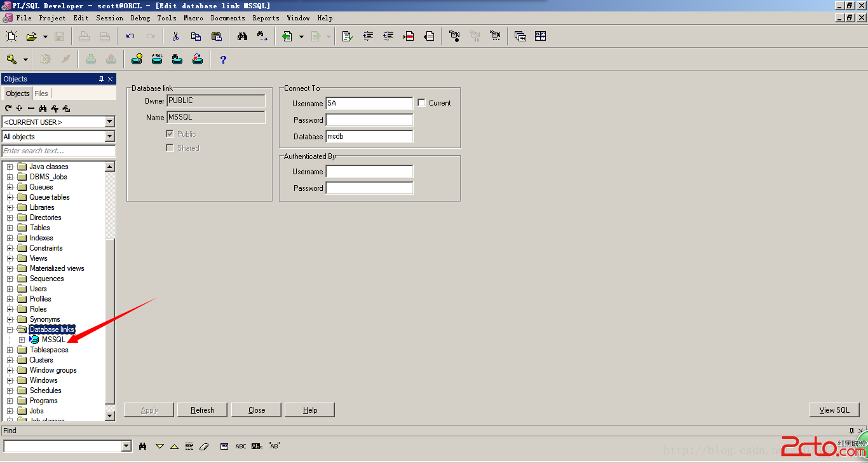Click the Paste clipboard icon
The height and width of the screenshot is (463, 868).
[217, 37]
